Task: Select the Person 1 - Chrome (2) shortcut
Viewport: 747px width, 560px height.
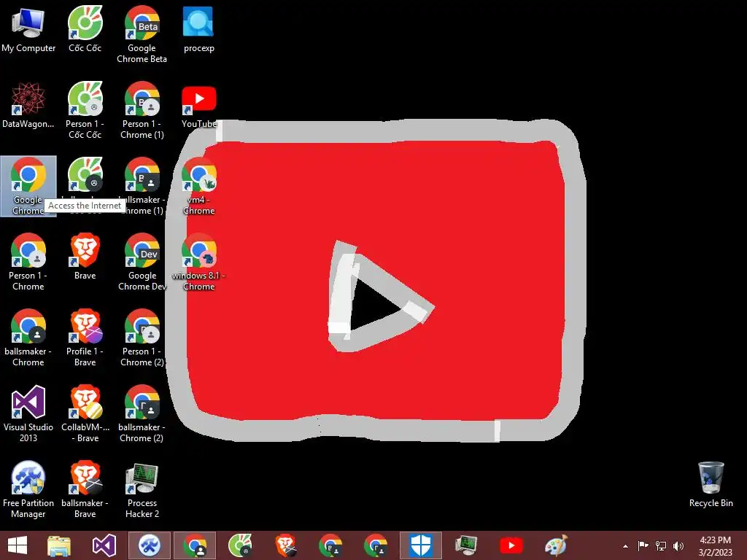Action: 142,337
